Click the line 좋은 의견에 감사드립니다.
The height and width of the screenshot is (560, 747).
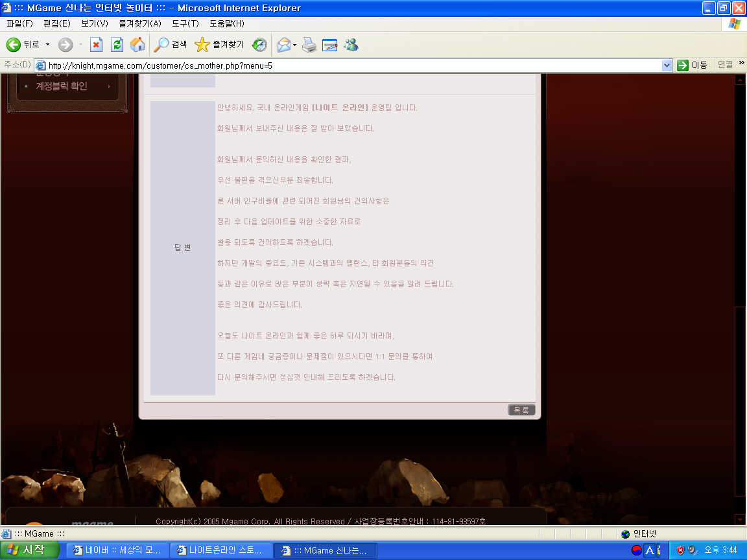coord(259,305)
